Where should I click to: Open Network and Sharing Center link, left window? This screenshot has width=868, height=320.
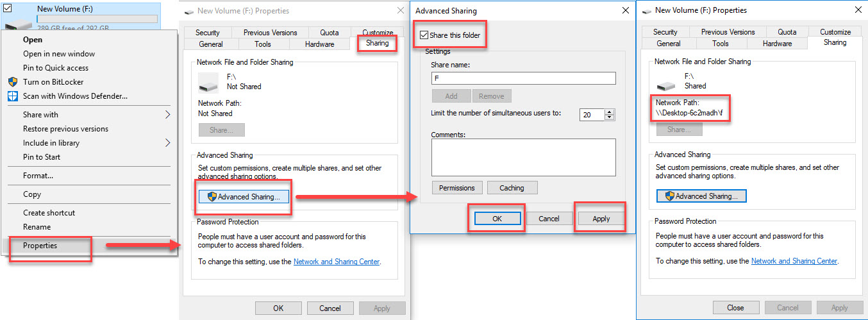click(337, 262)
